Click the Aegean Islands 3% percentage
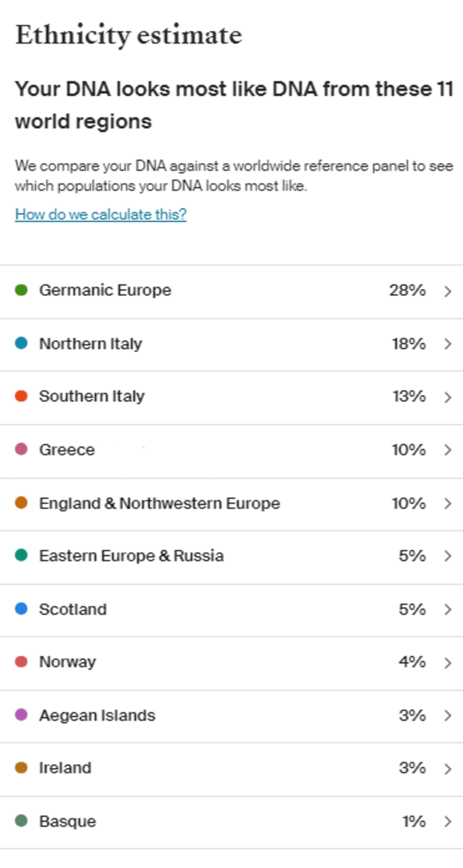Image resolution: width=463 pixels, height=868 pixels. 412,715
